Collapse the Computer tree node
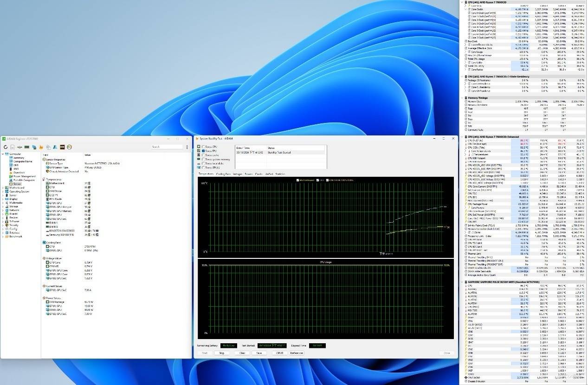This screenshot has width=588, height=385. pyautogui.click(x=3, y=154)
